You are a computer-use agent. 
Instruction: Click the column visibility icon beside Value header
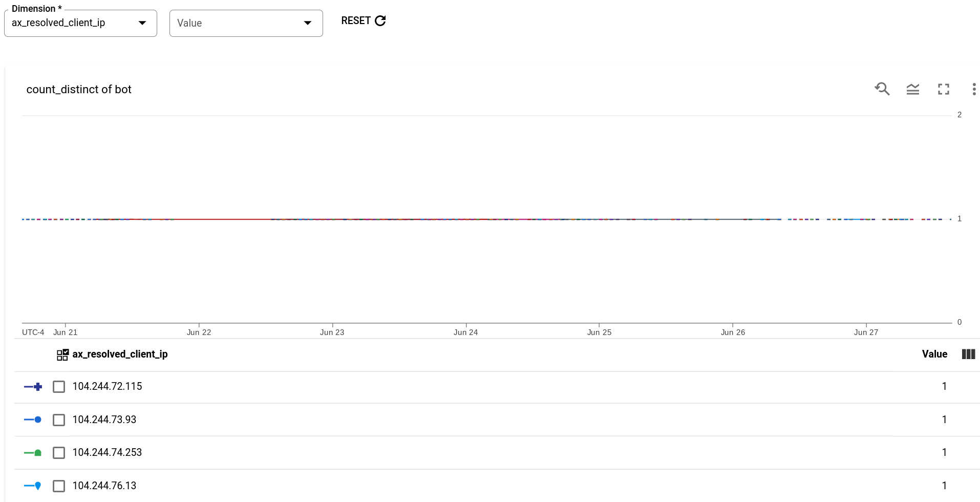click(968, 354)
